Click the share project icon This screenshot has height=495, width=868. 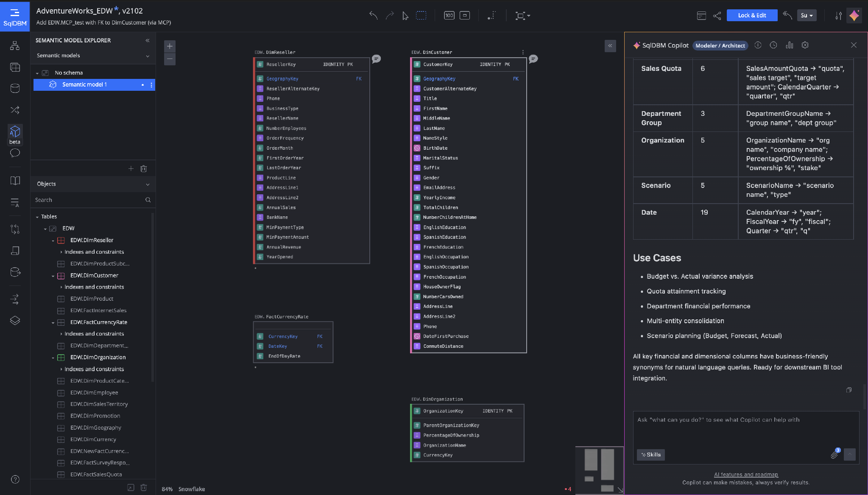(717, 16)
